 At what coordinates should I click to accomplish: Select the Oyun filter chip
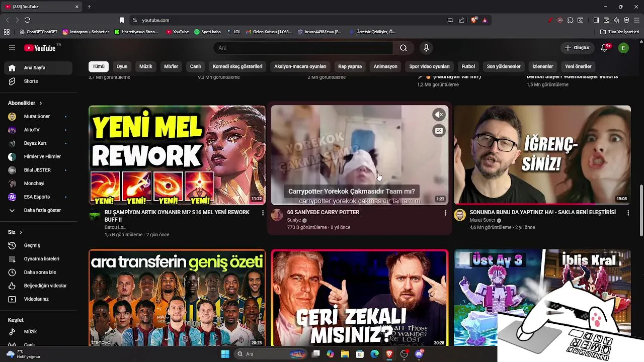[122, 66]
